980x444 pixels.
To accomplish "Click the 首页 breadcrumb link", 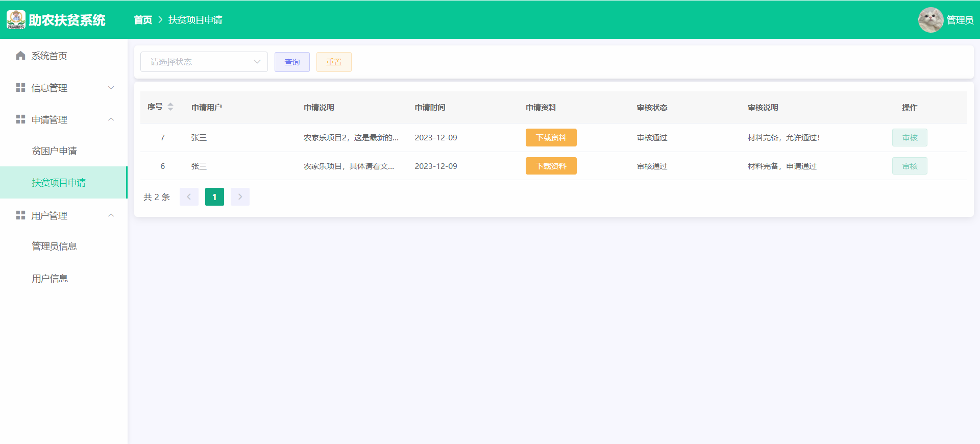I will click(143, 20).
